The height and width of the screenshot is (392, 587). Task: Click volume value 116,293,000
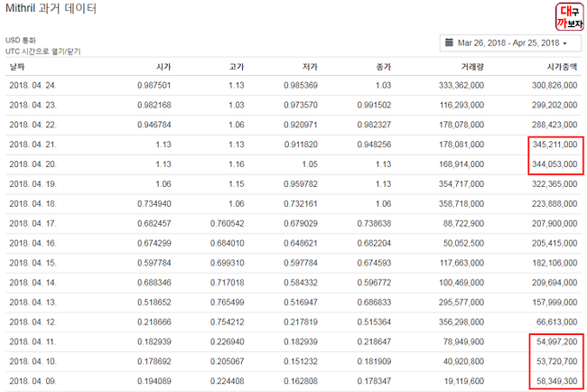tap(461, 105)
